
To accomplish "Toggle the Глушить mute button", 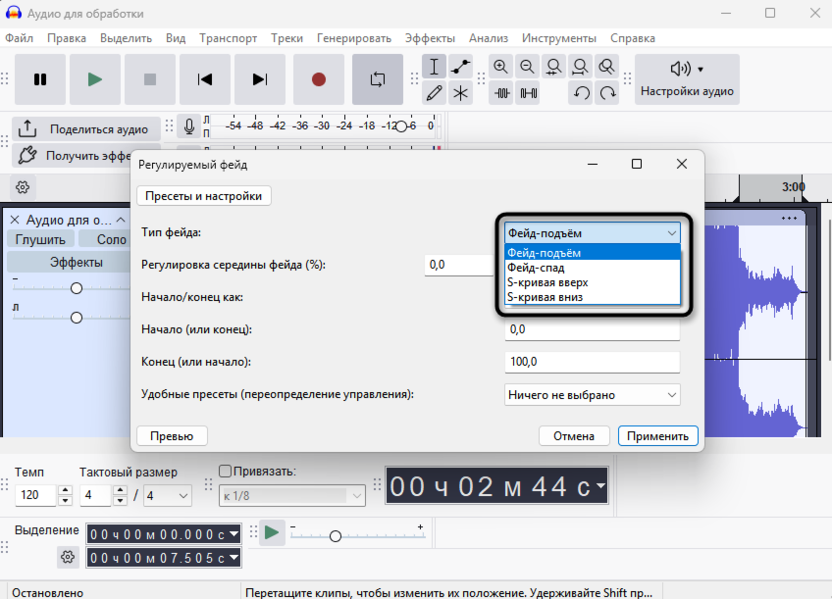I will (x=40, y=239).
